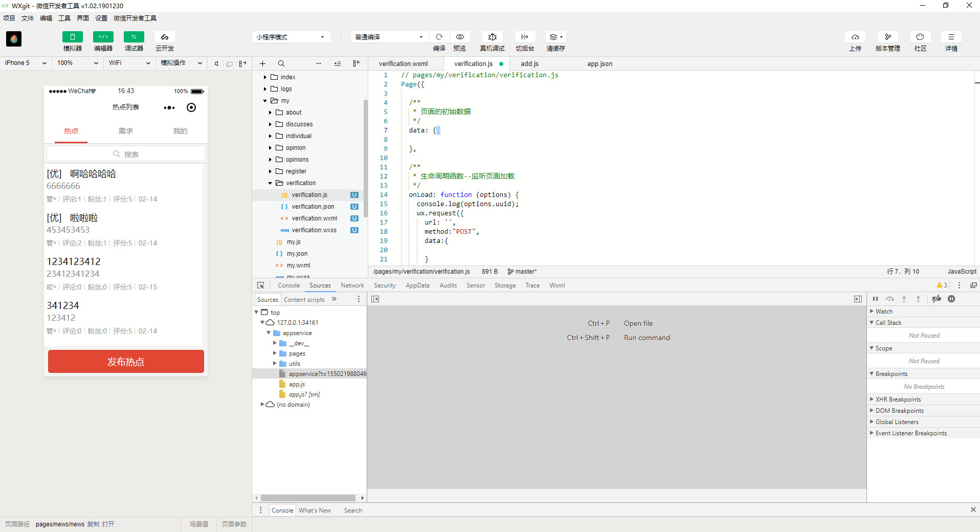
Task: Click the 页面参数 button
Action: click(234, 524)
